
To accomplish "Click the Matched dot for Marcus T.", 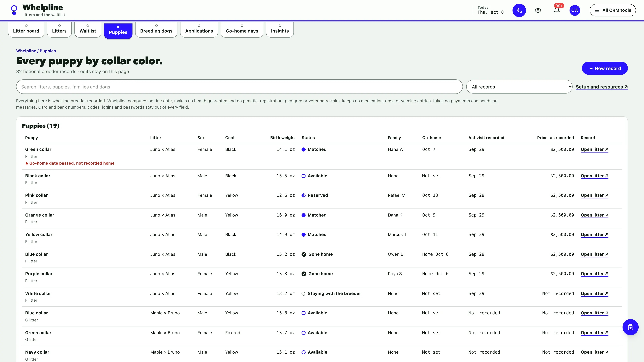I will coord(304,235).
